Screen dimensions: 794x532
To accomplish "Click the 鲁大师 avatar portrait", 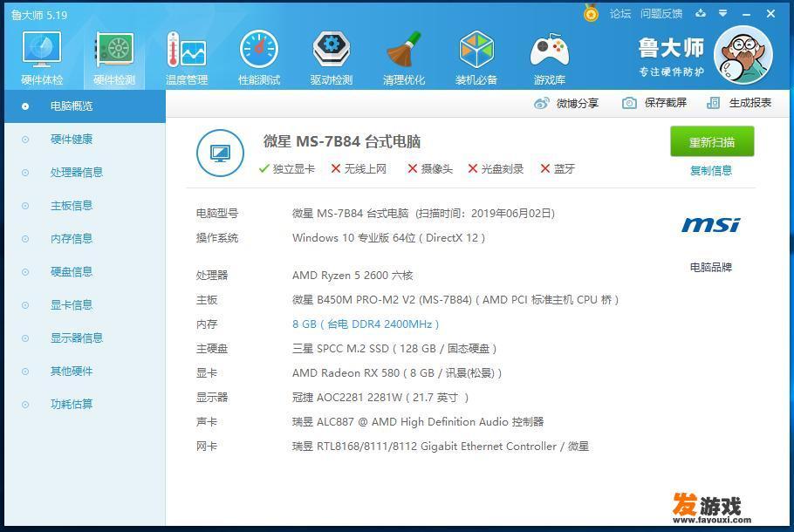I will coord(743,55).
